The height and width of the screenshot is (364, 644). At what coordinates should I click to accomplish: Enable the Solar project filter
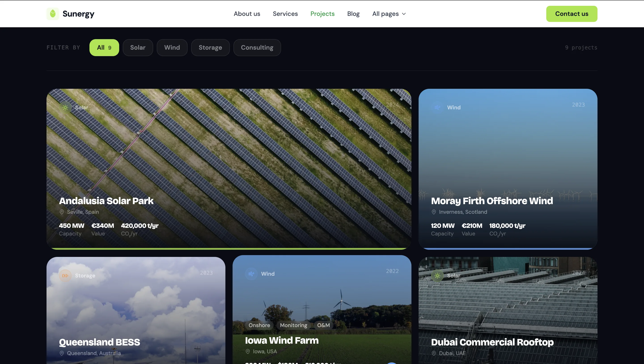coord(138,47)
